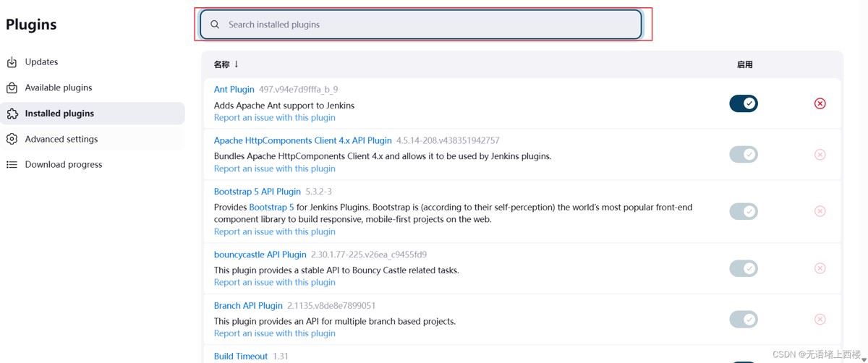Toggle the Branch API Plugin switch
The image size is (868, 363).
pos(743,319)
